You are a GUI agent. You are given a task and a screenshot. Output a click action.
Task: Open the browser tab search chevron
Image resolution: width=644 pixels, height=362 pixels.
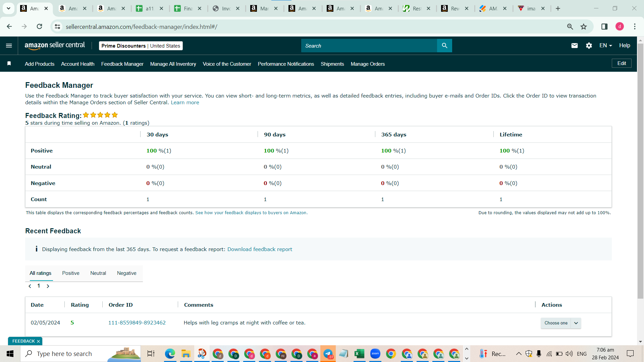click(x=8, y=8)
